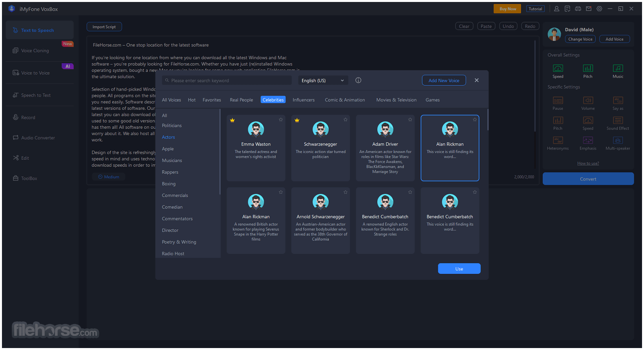Show the voice info icon

(x=358, y=80)
